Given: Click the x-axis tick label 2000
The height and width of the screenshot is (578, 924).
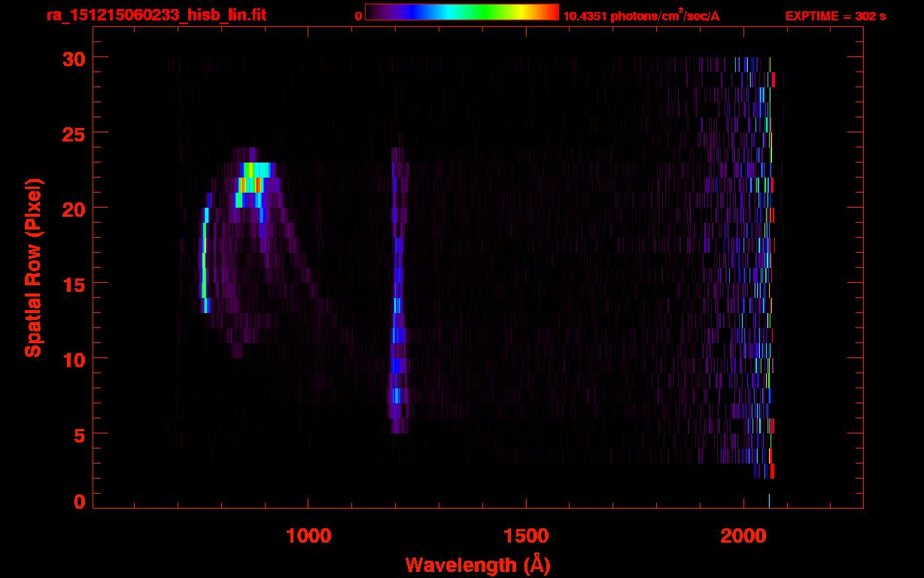Looking at the screenshot, I should point(743,536).
